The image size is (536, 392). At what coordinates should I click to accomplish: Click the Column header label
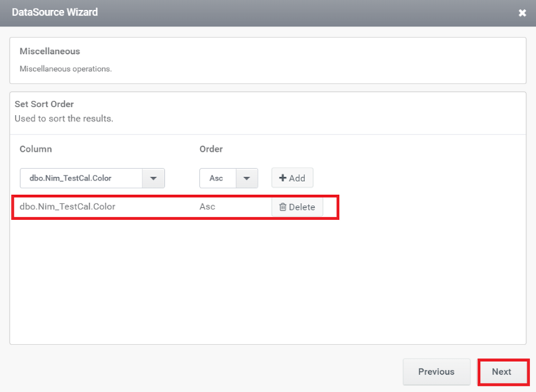tap(35, 149)
